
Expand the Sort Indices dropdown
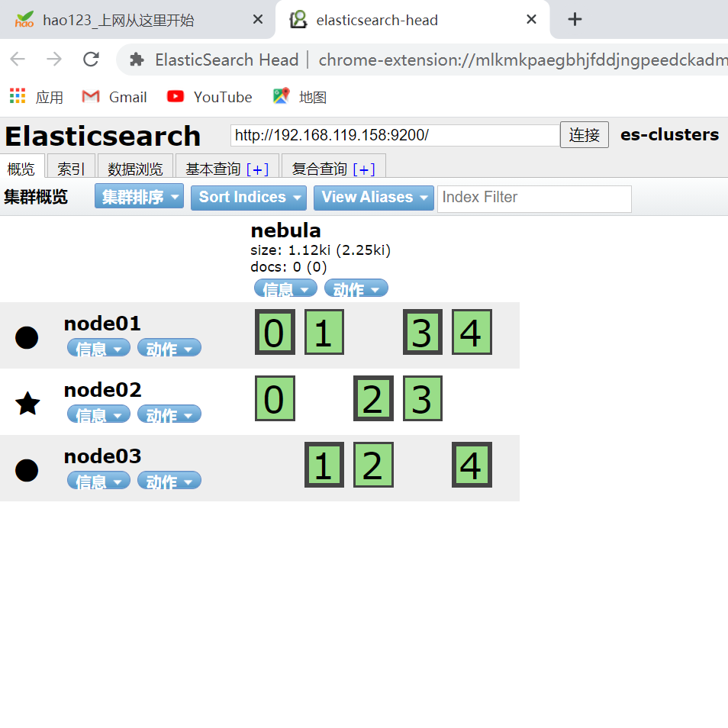(249, 198)
